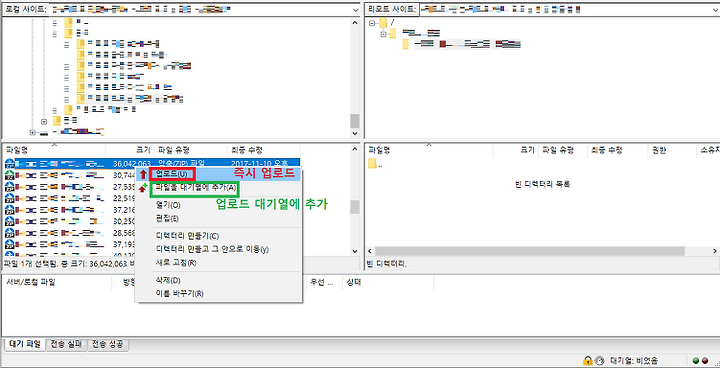Click the local file list scrollbar down arrow

(x=355, y=251)
